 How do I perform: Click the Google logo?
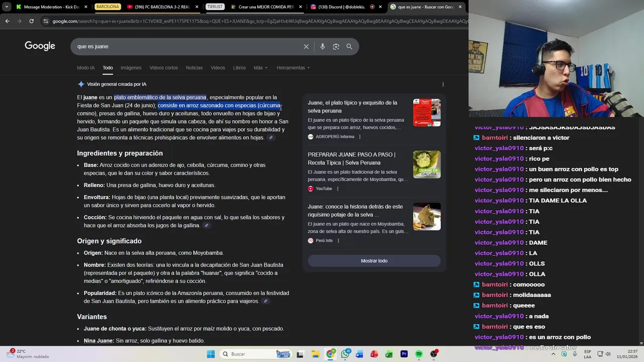[x=40, y=46]
